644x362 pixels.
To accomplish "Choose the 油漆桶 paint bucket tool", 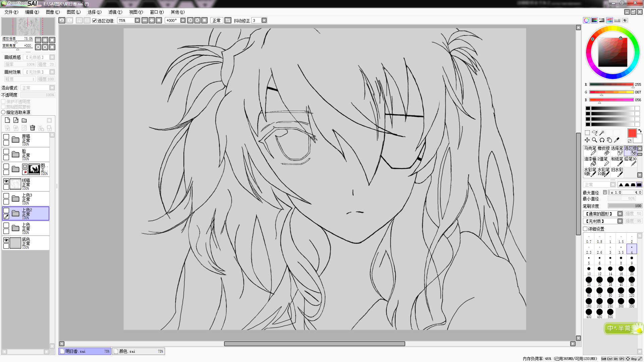I will pyautogui.click(x=590, y=161).
